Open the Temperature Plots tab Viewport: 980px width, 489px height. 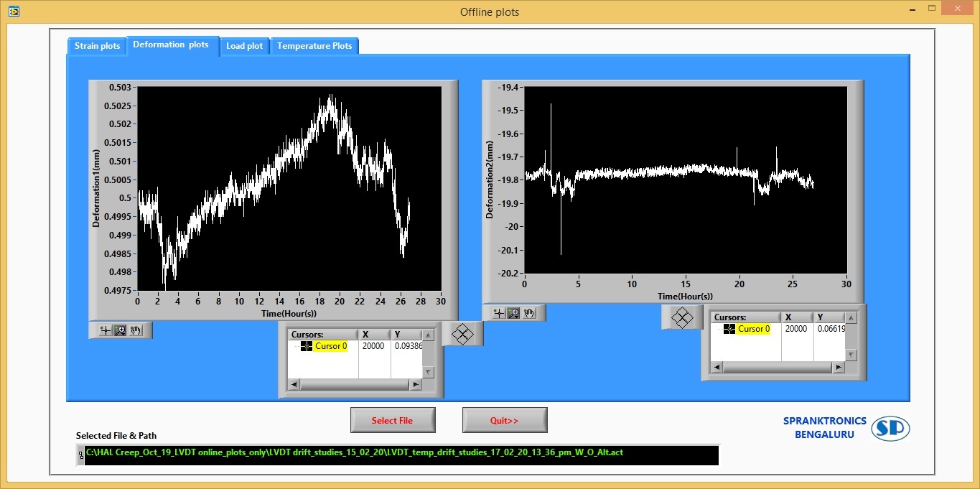click(314, 46)
